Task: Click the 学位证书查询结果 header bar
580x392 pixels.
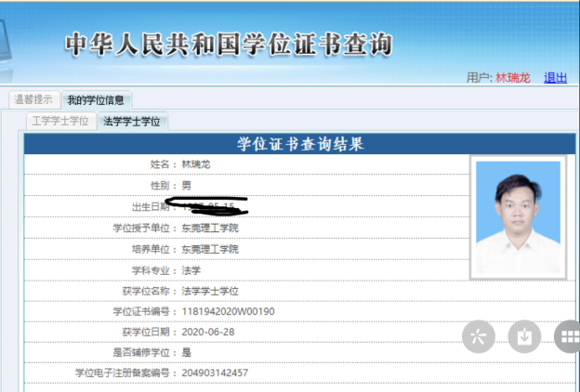Action: pyautogui.click(x=299, y=144)
